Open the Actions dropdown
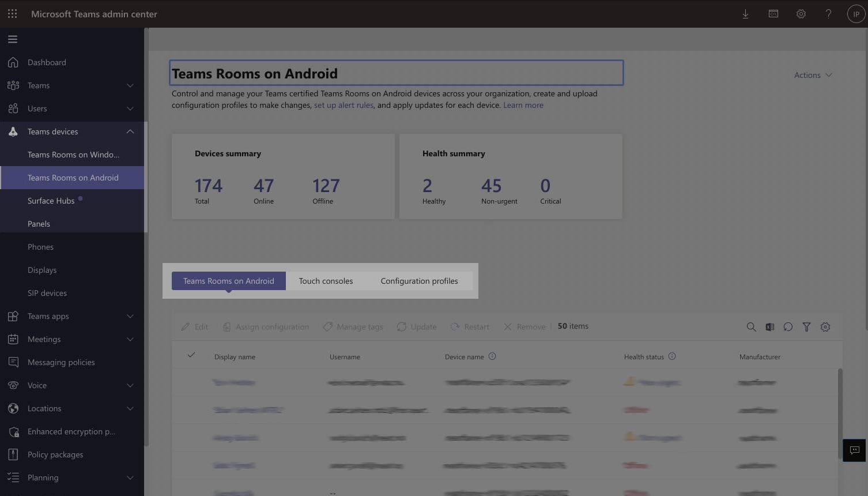Image resolution: width=868 pixels, height=496 pixels. point(812,75)
